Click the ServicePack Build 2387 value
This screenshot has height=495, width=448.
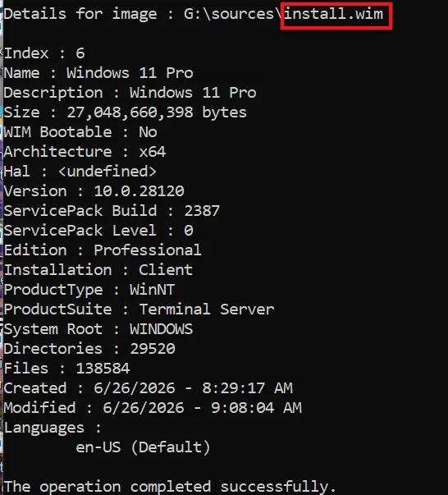coord(202,211)
